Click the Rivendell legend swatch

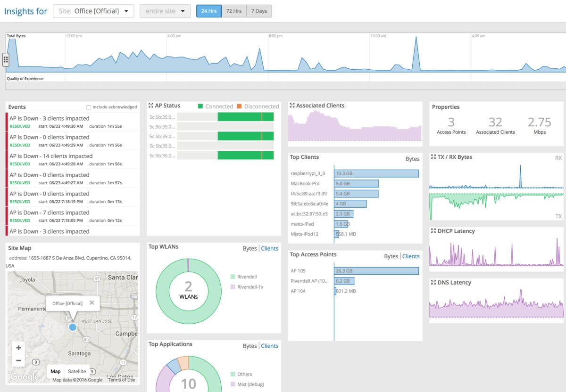[233, 277]
